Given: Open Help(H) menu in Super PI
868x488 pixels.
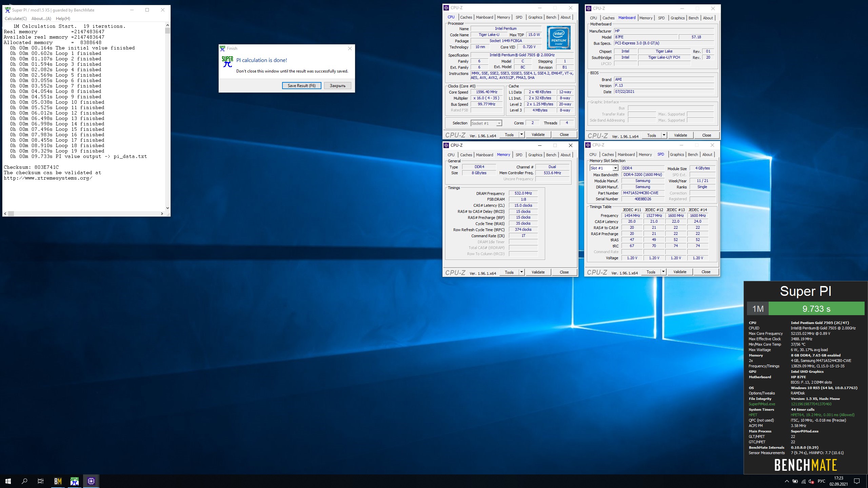Looking at the screenshot, I should 63,19.
